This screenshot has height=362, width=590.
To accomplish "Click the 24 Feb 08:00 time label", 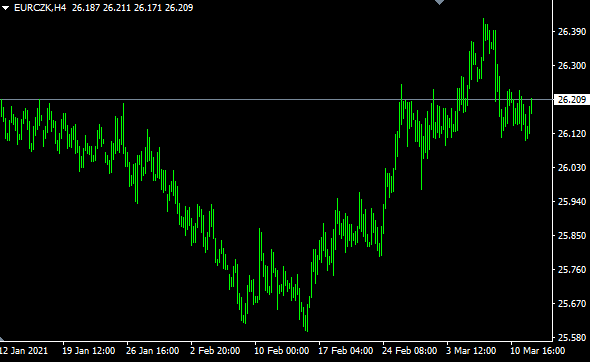I will 409,351.
